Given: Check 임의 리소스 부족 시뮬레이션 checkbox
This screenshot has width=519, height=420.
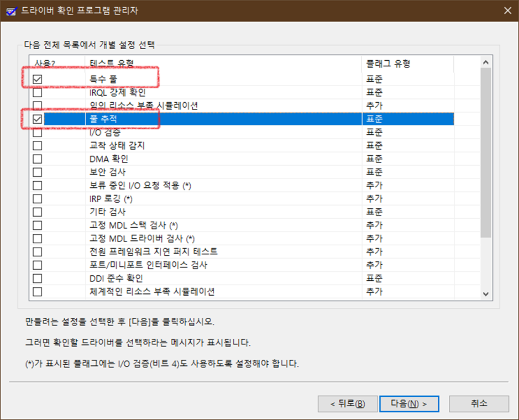Looking at the screenshot, I should tap(38, 106).
